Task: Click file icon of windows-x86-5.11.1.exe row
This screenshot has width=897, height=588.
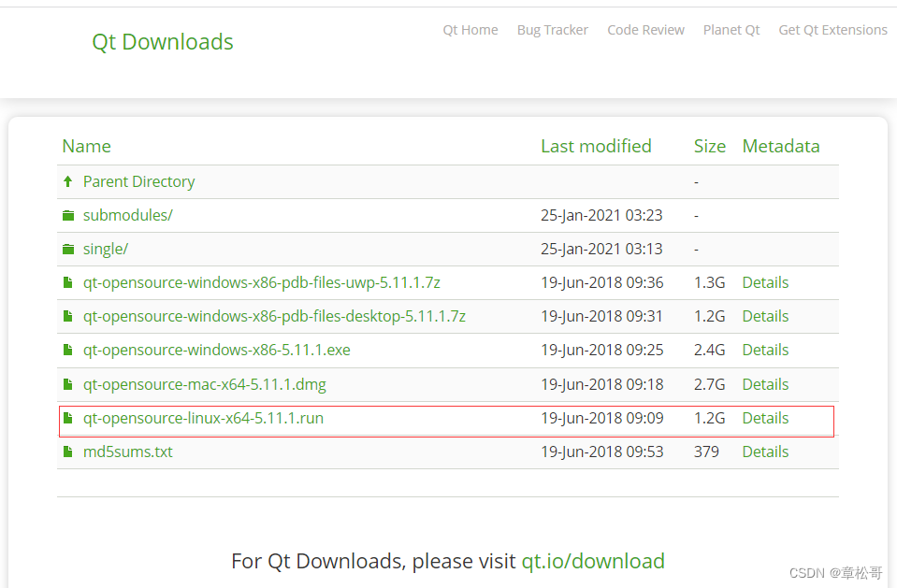Action: [68, 350]
